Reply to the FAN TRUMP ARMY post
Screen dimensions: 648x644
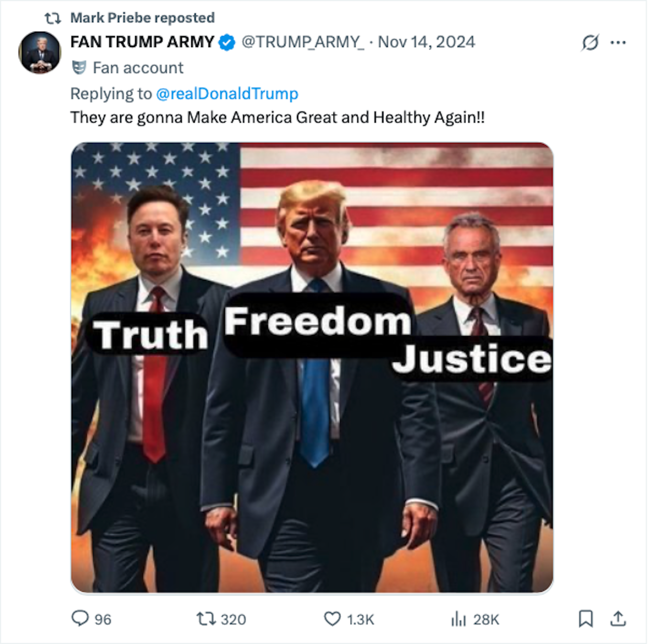pyautogui.click(x=80, y=618)
